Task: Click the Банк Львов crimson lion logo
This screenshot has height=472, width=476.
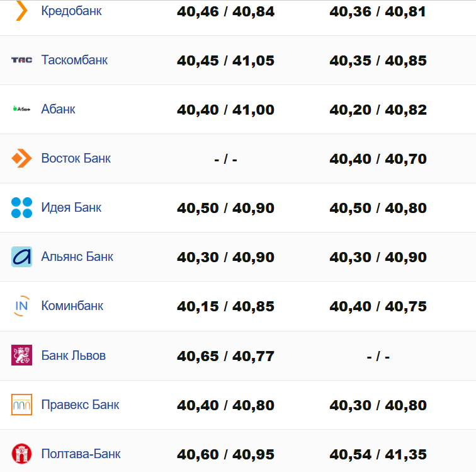Action: click(21, 355)
